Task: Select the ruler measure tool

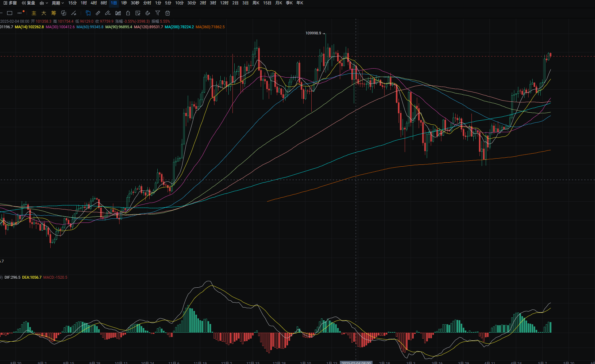Action: pyautogui.click(x=98, y=13)
